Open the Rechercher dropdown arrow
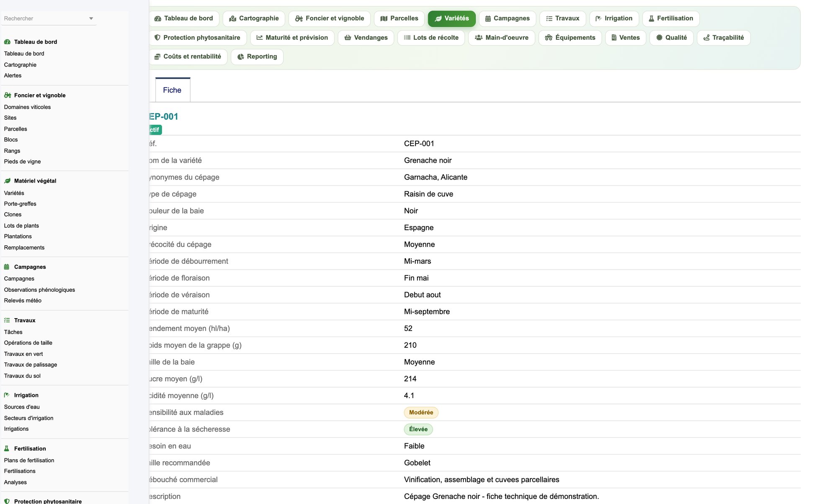Screen dimensions: 815x504 click(x=91, y=18)
